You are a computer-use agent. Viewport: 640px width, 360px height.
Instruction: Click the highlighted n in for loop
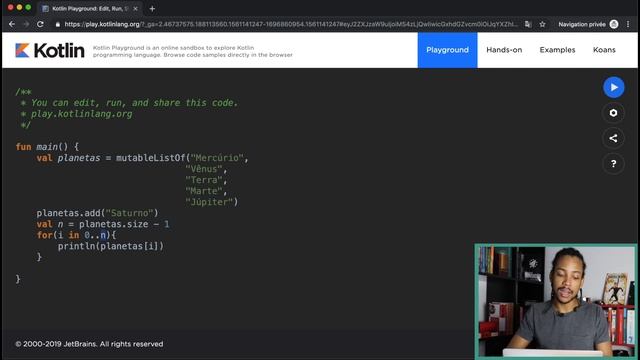103,235
